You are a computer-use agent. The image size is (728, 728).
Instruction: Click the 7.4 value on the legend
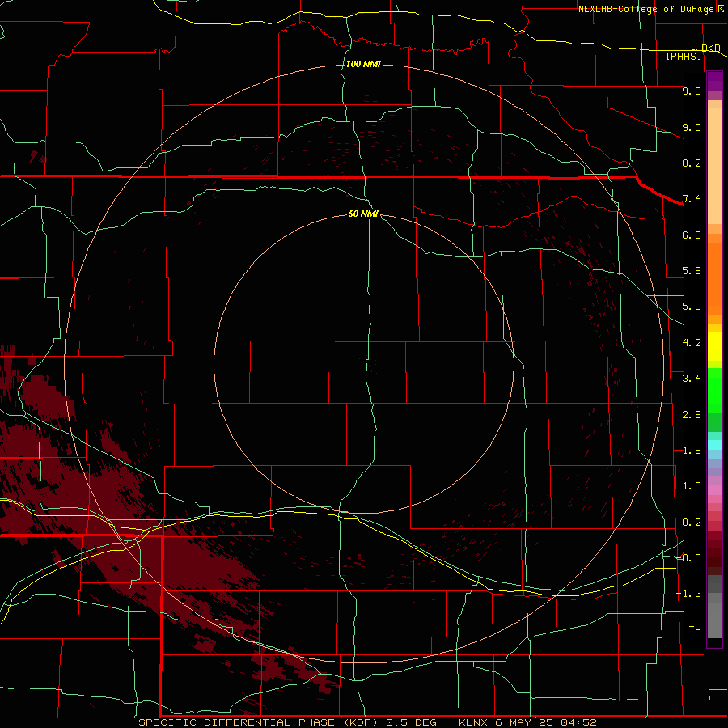[692, 199]
